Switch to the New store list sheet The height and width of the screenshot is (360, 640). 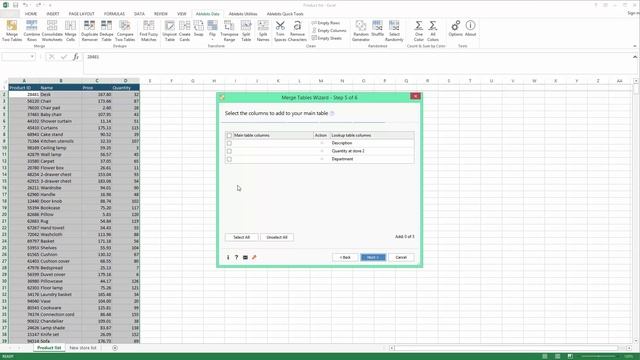(x=83, y=348)
